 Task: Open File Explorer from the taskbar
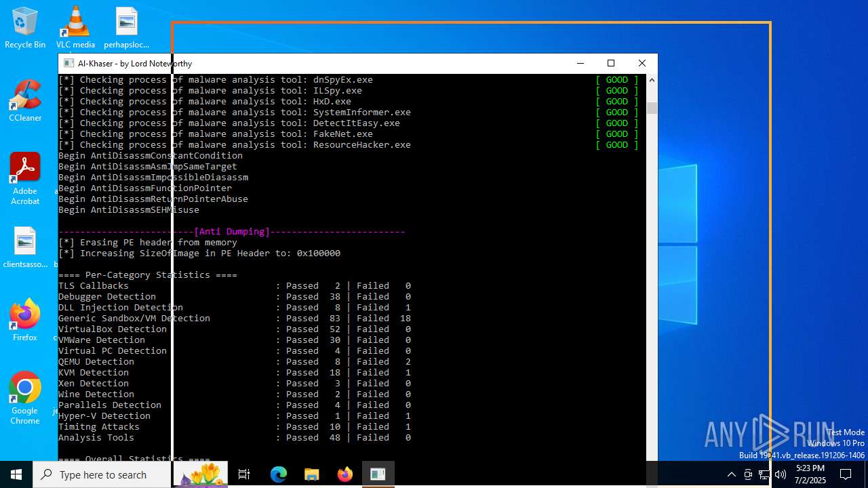(311, 474)
